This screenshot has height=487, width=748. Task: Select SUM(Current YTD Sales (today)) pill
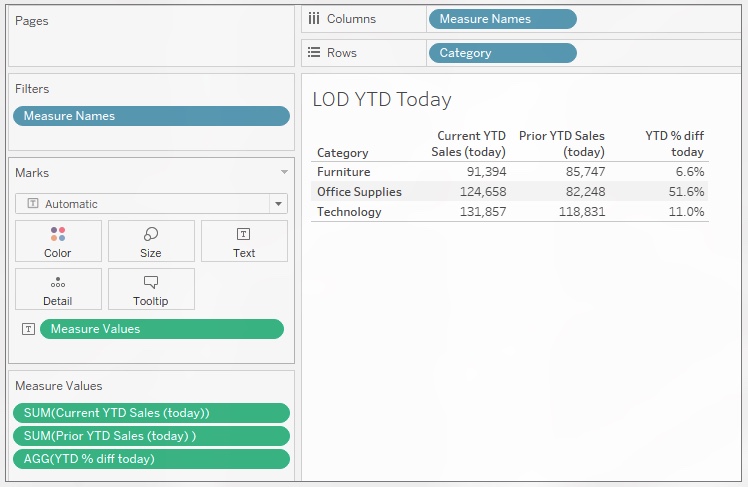click(x=151, y=413)
